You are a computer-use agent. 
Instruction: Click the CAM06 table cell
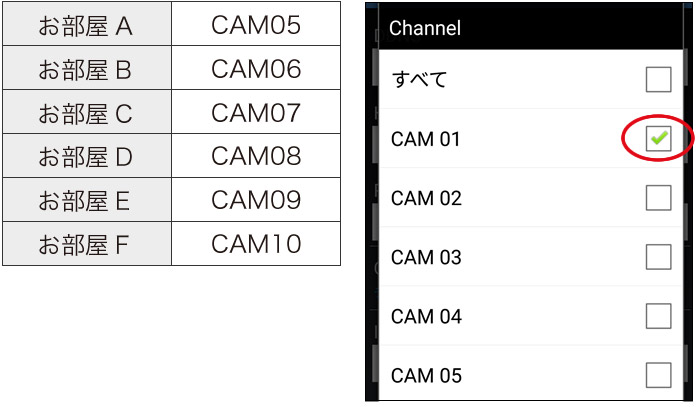[256, 68]
